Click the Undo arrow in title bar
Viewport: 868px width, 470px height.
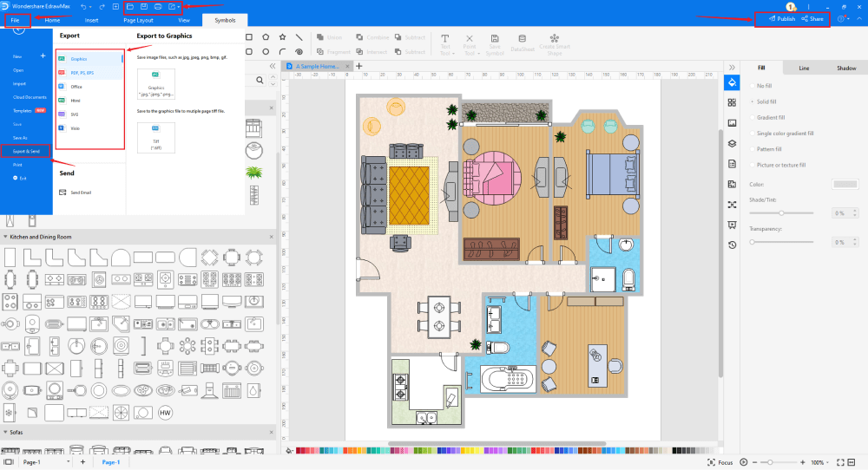click(x=83, y=7)
